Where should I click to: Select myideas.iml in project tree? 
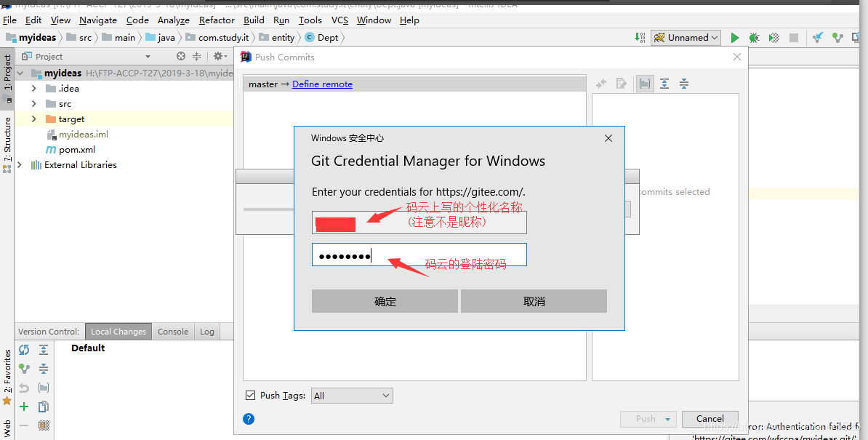coord(84,135)
